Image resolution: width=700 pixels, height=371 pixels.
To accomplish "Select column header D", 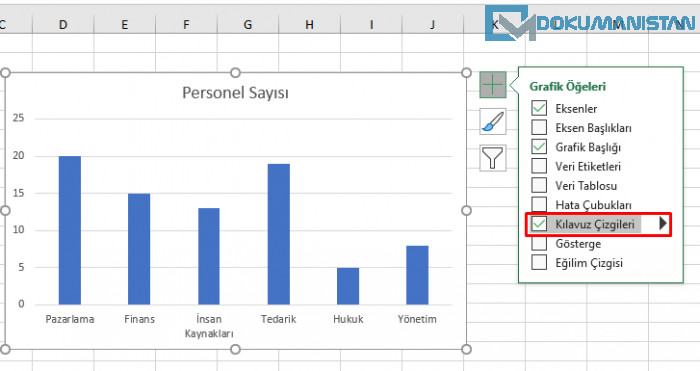I will (63, 25).
